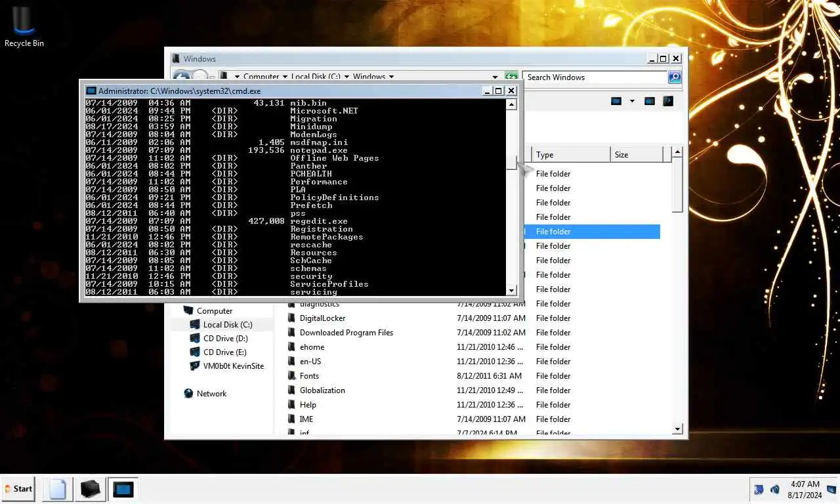Click the Explorer search magnifier icon
Image resolution: width=840 pixels, height=504 pixels.
675,77
